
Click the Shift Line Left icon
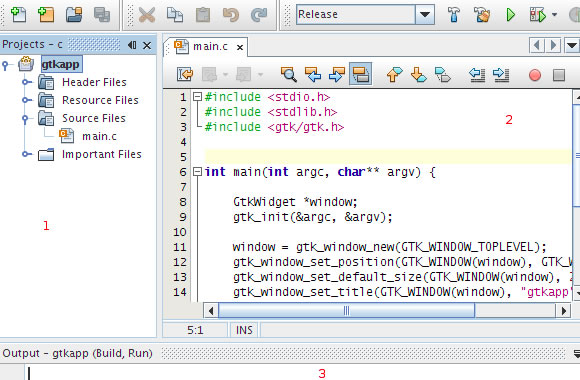click(477, 74)
